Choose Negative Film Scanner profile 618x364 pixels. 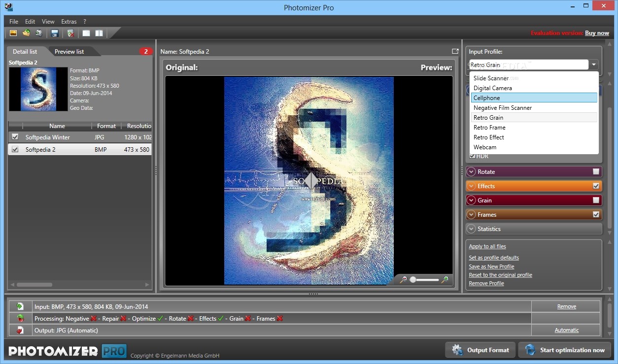(534, 107)
